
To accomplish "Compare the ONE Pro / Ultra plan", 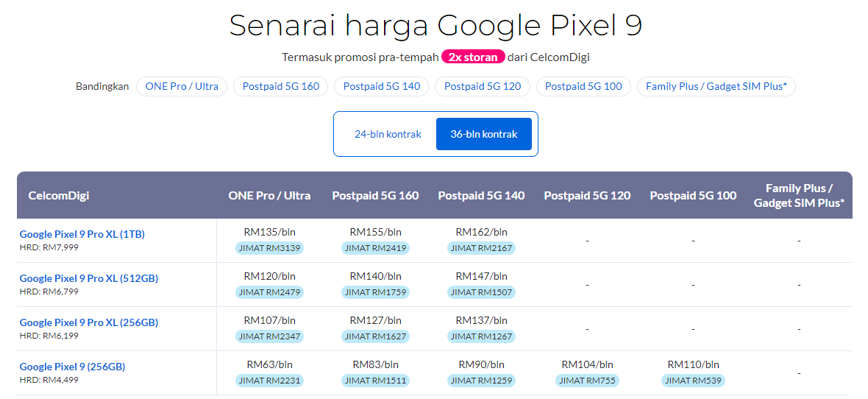I will [x=182, y=86].
